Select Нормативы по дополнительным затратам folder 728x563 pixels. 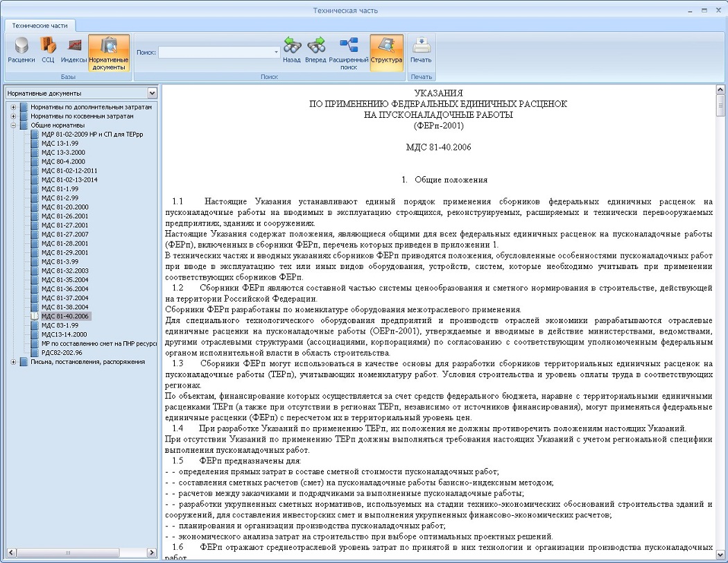[x=91, y=107]
